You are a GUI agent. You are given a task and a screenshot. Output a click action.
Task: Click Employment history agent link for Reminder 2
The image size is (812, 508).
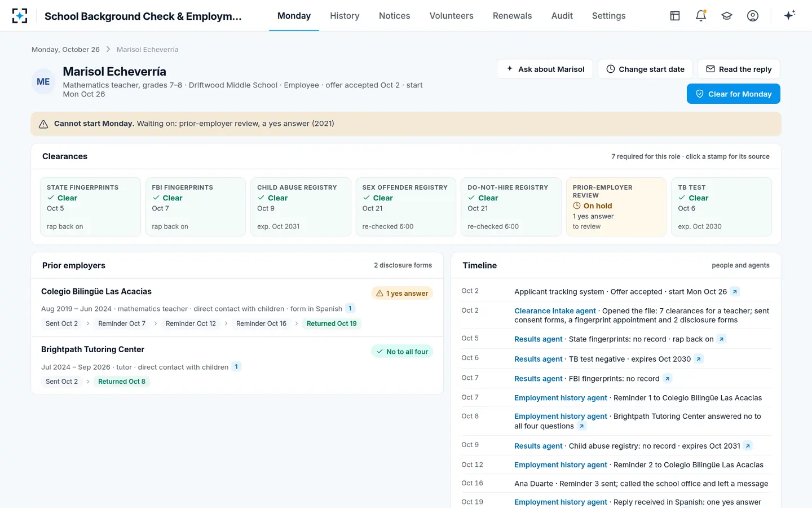[561, 465]
